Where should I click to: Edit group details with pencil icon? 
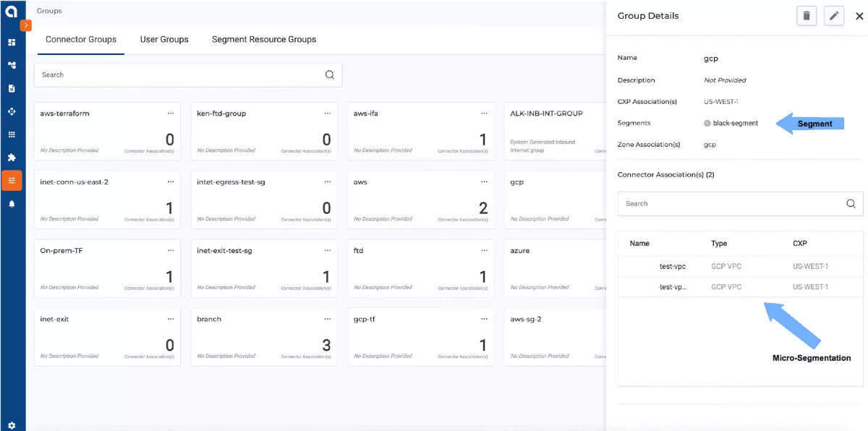pos(834,16)
